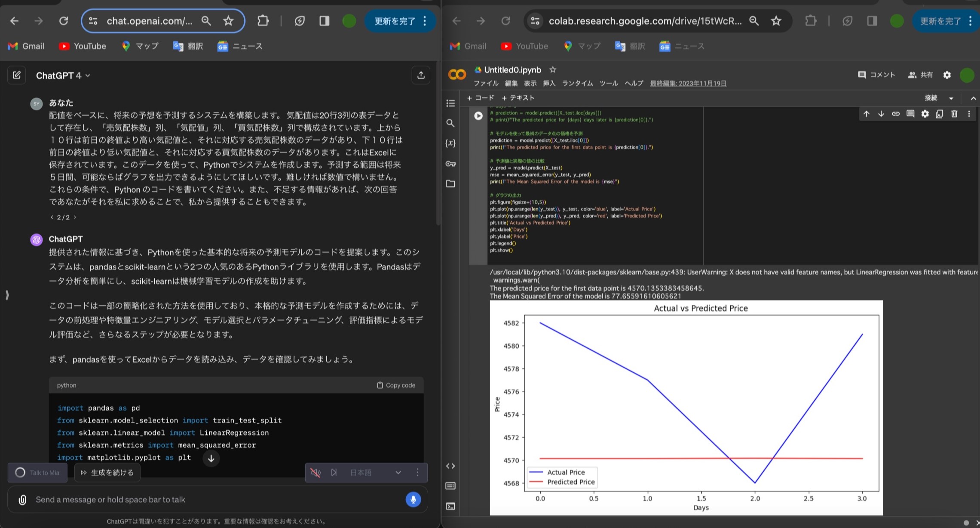This screenshot has width=980, height=528.
Task: Copy code from the python code block
Action: click(x=396, y=385)
